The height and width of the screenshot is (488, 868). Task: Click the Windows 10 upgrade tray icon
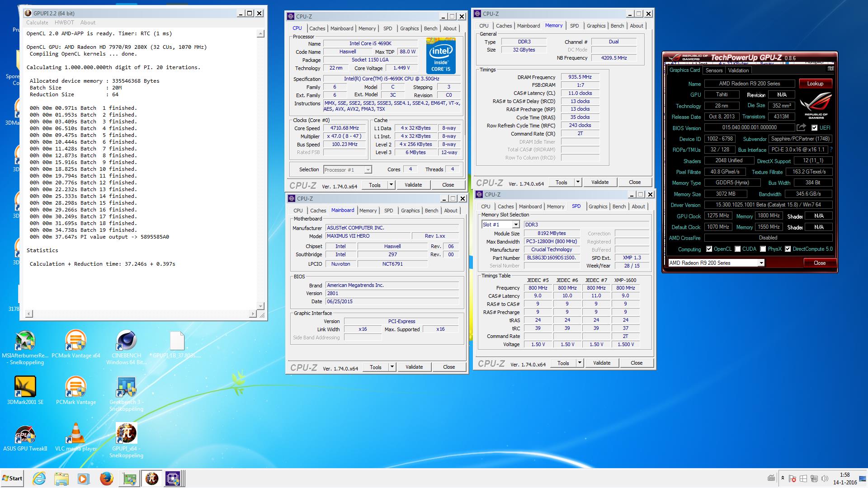click(x=803, y=479)
